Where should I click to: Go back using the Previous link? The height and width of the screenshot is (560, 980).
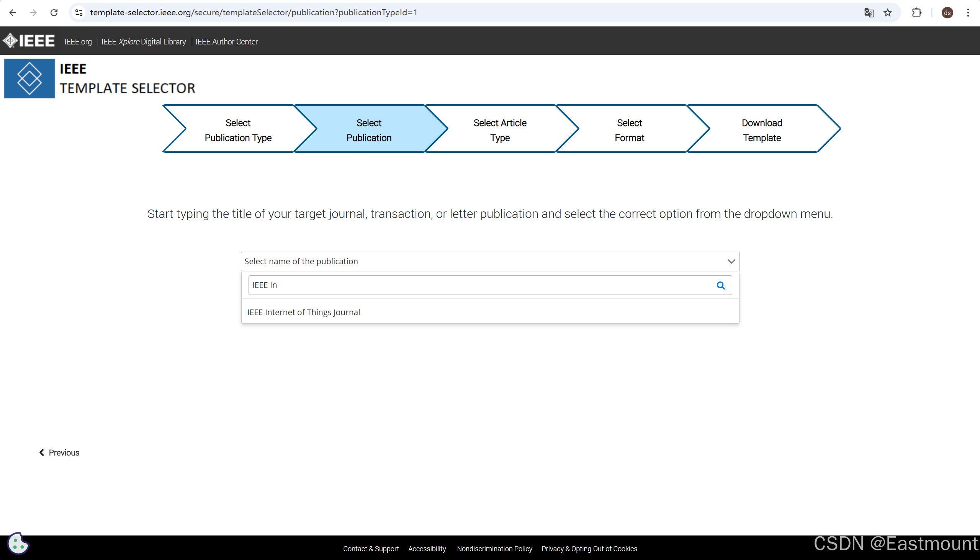[x=59, y=452]
